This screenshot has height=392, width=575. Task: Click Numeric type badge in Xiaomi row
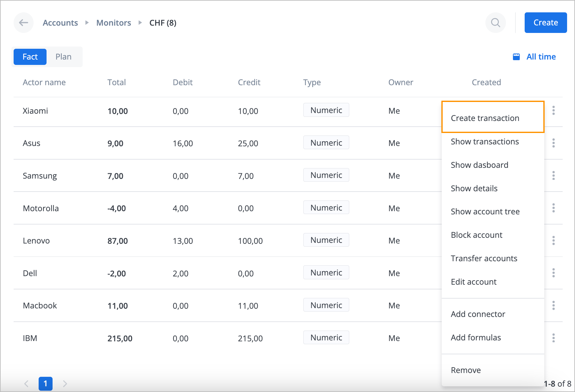(x=326, y=110)
